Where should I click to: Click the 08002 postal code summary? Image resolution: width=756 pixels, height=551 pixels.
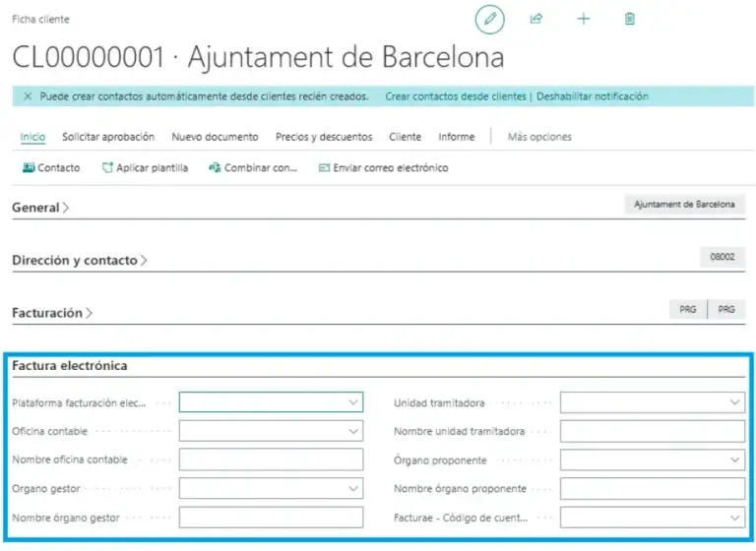click(x=723, y=257)
